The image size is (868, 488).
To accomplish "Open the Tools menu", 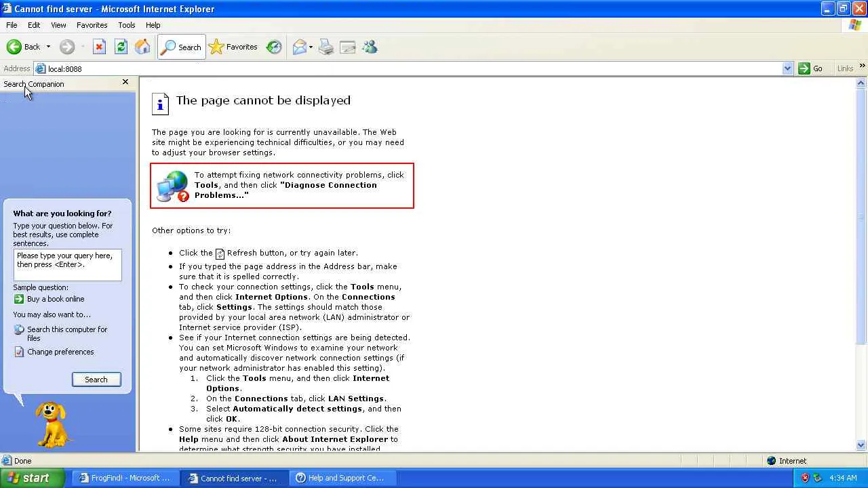I will (x=127, y=25).
